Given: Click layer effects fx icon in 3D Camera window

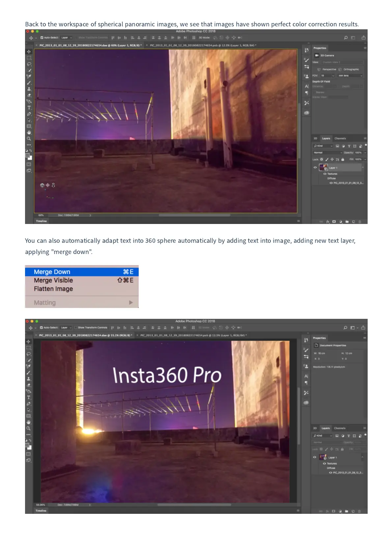Looking at the screenshot, I should 328,222.
